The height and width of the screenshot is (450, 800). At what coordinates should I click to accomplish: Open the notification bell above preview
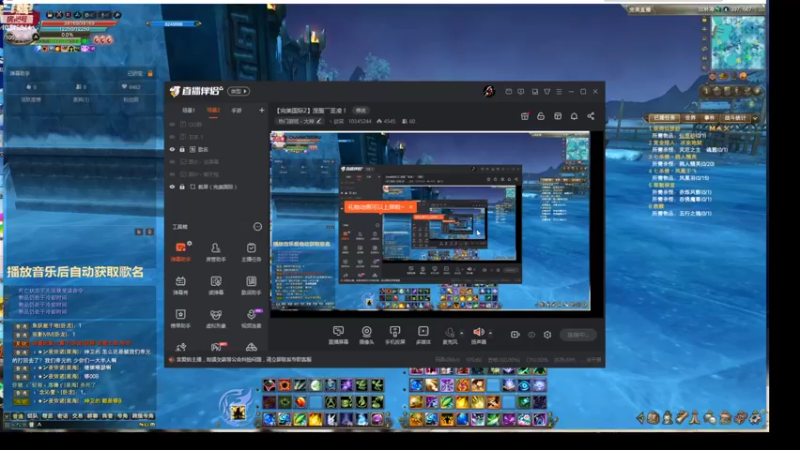point(574,116)
